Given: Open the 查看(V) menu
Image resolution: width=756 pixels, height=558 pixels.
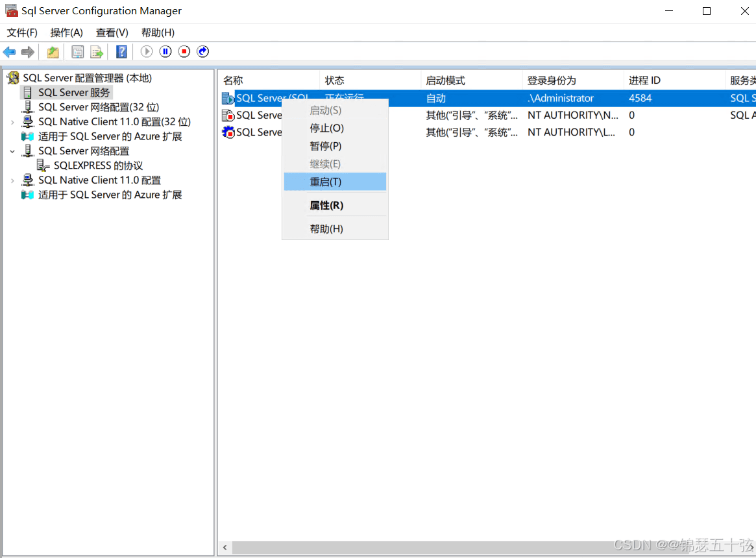Looking at the screenshot, I should tap(112, 33).
